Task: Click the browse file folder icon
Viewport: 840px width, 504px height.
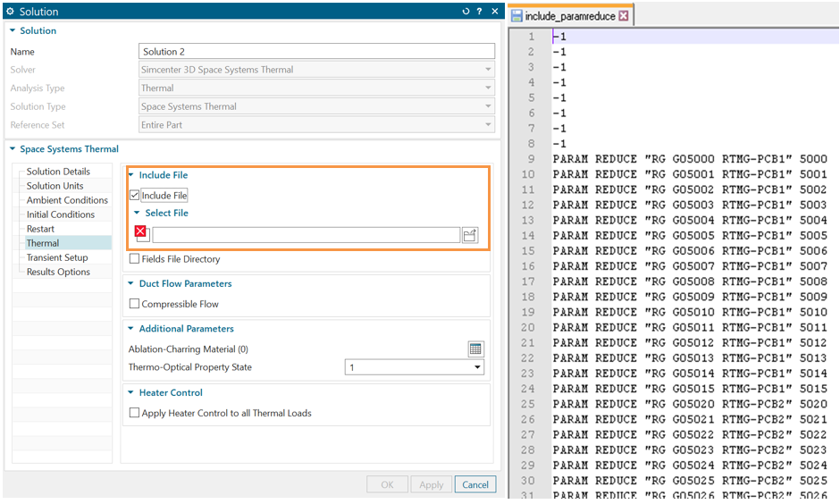Action: 470,235
